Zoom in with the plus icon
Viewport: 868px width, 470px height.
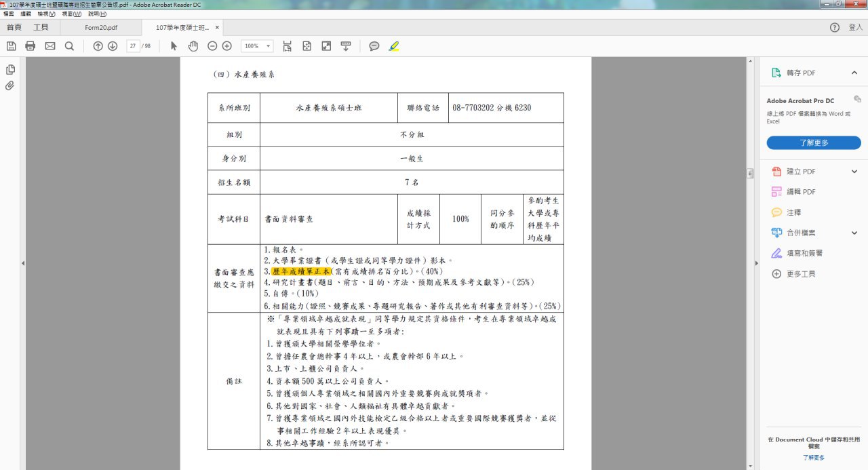[227, 46]
